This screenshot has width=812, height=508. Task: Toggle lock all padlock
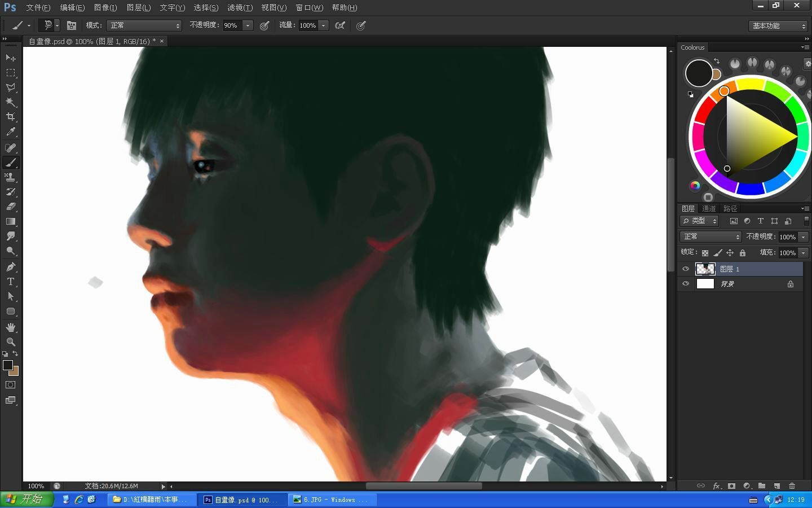pos(743,253)
